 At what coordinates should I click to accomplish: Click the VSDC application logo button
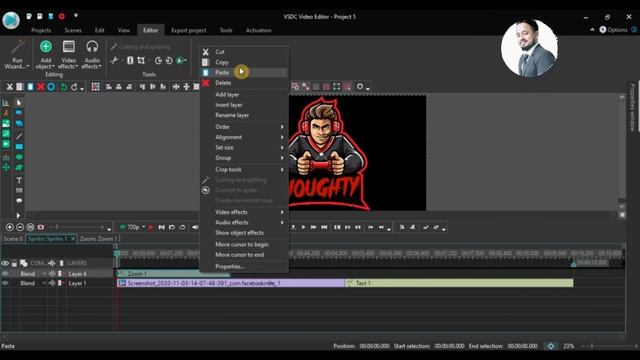[x=11, y=20]
